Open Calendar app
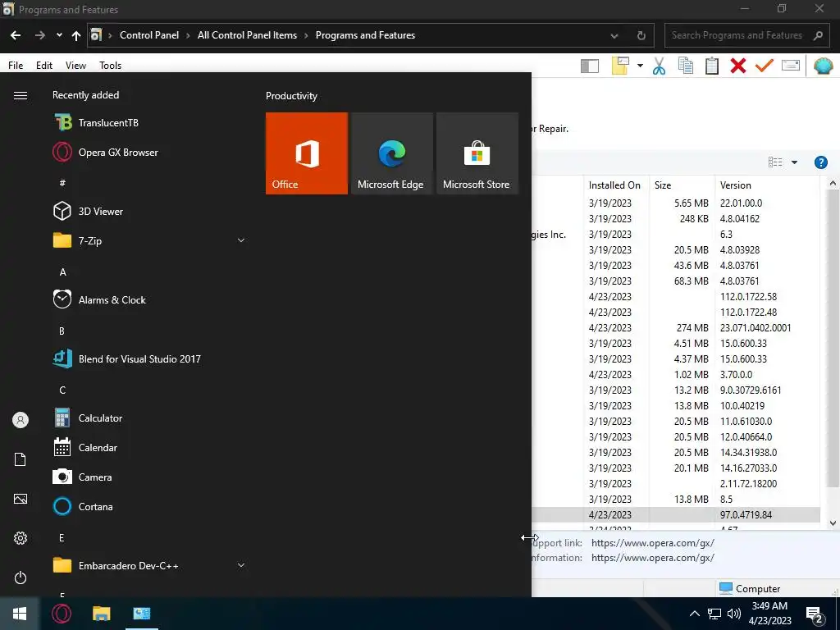This screenshot has width=840, height=630. [x=149, y=447]
